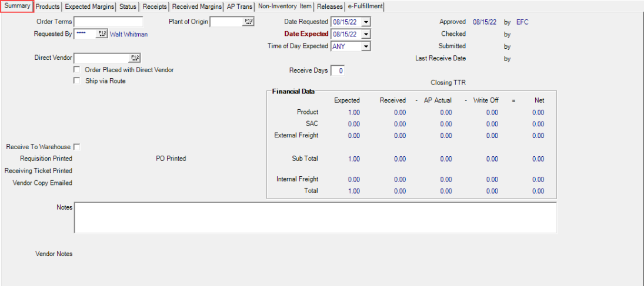Switch to the Products tab
644x286 pixels.
pos(48,7)
